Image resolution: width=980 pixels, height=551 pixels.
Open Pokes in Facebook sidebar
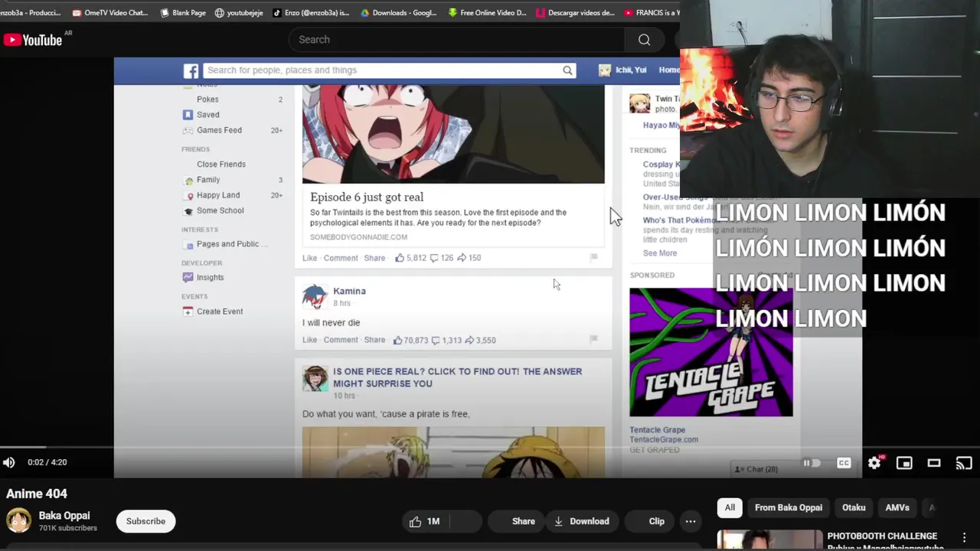coord(207,99)
